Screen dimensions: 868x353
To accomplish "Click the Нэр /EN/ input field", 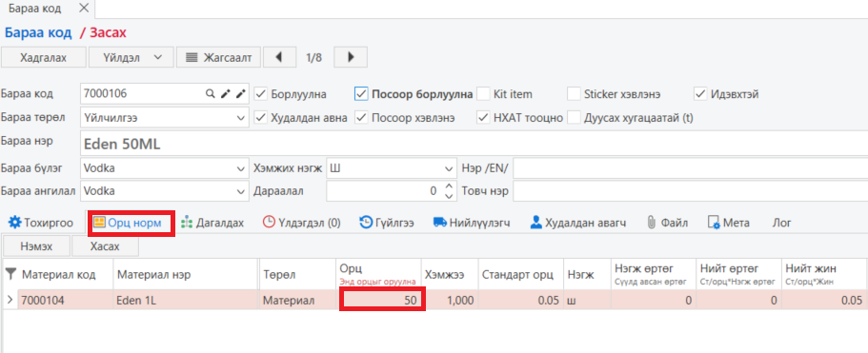I will [691, 168].
